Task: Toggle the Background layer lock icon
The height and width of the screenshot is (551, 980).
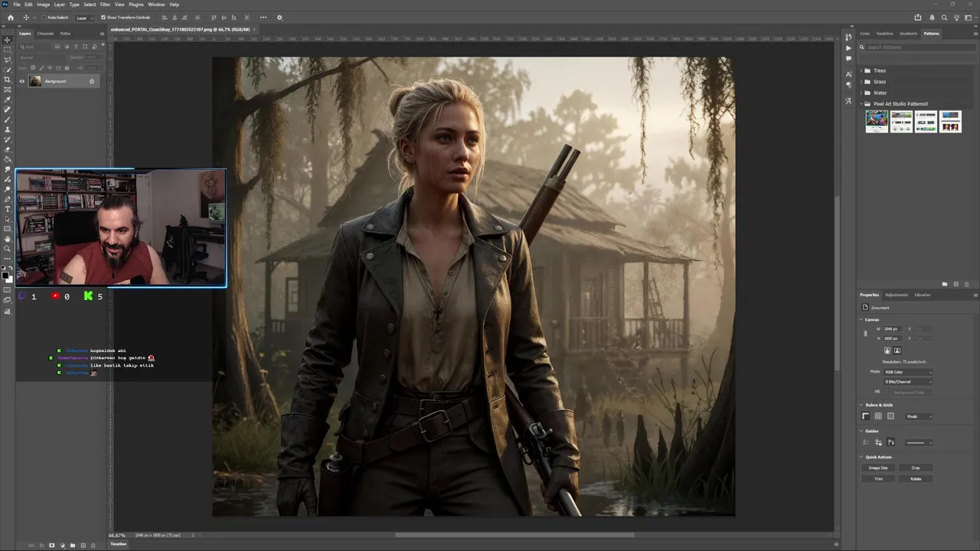Action: point(92,81)
